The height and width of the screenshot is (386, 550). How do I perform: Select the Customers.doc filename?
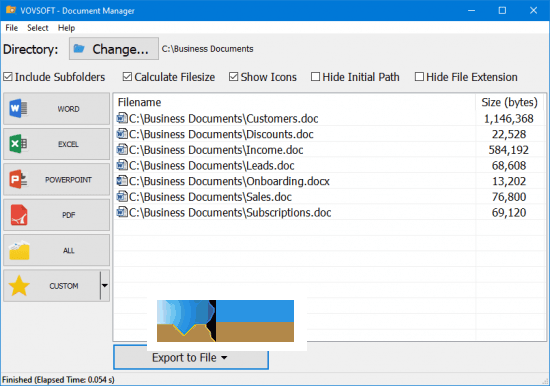223,119
